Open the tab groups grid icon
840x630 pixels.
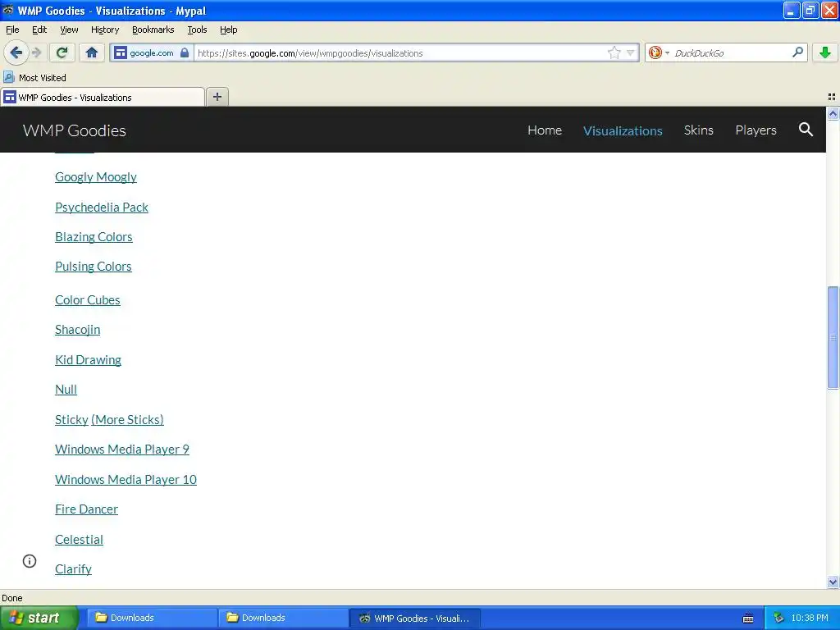(x=832, y=97)
